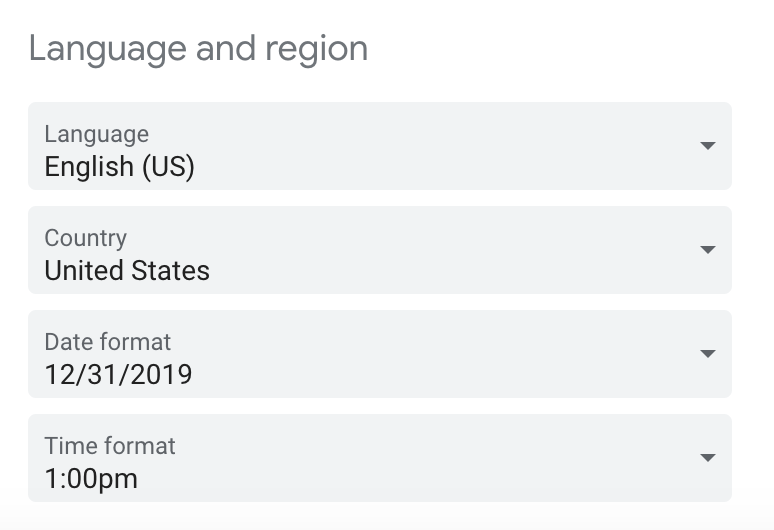
Task: Click the "Time format" field label
Action: click(110, 446)
